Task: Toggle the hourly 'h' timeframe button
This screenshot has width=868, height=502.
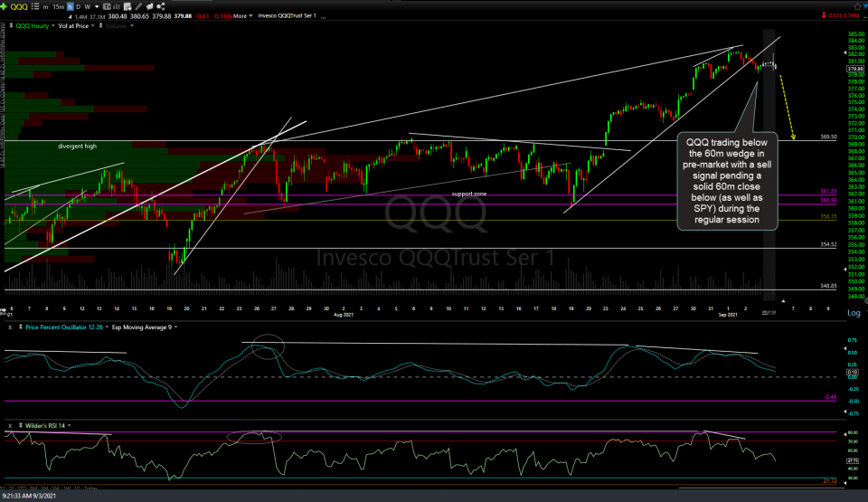Action: pyautogui.click(x=71, y=6)
